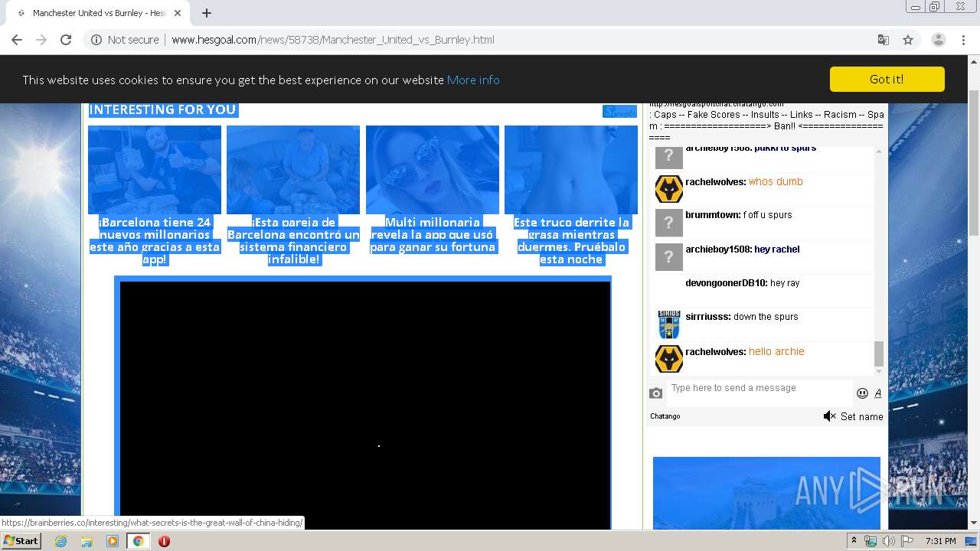This screenshot has width=980, height=551.
Task: Open the Action Center flag icon
Action: point(906,541)
